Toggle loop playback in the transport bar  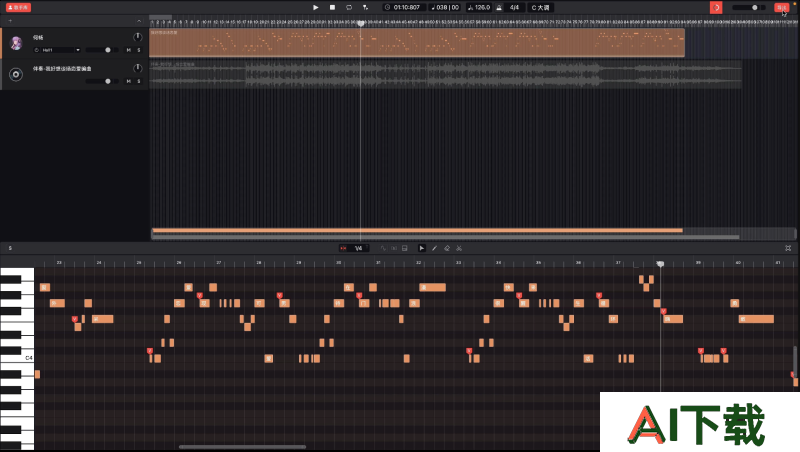point(349,8)
